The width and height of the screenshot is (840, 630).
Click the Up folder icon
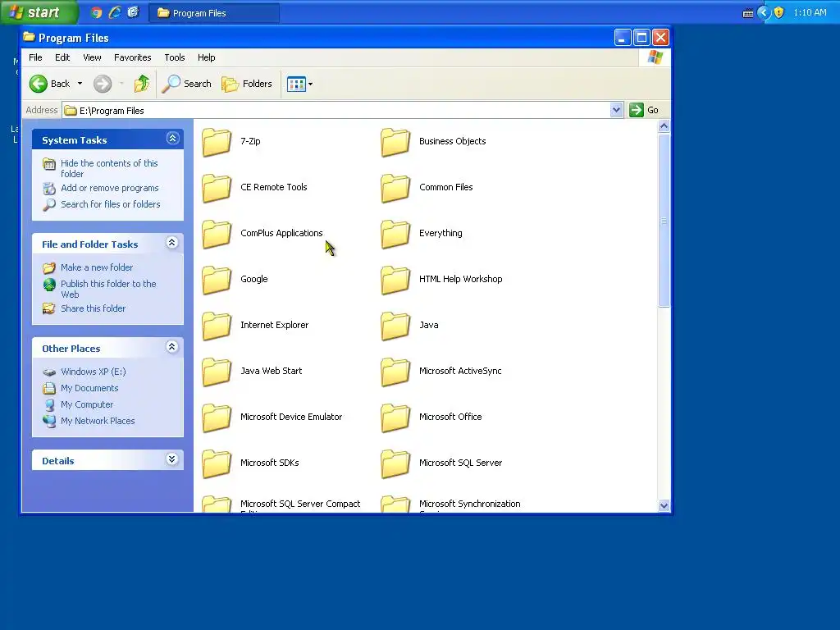click(x=142, y=84)
